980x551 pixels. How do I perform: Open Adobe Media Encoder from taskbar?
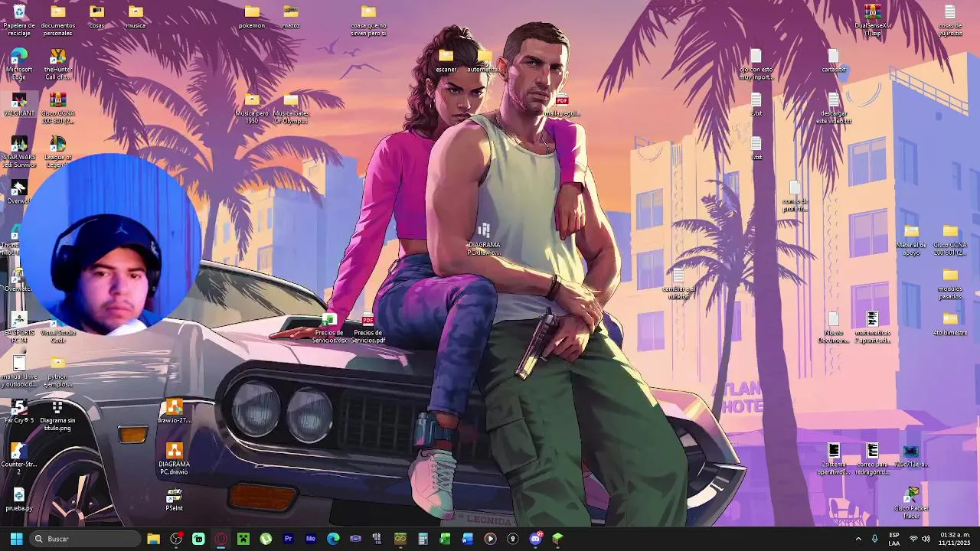pyautogui.click(x=311, y=539)
